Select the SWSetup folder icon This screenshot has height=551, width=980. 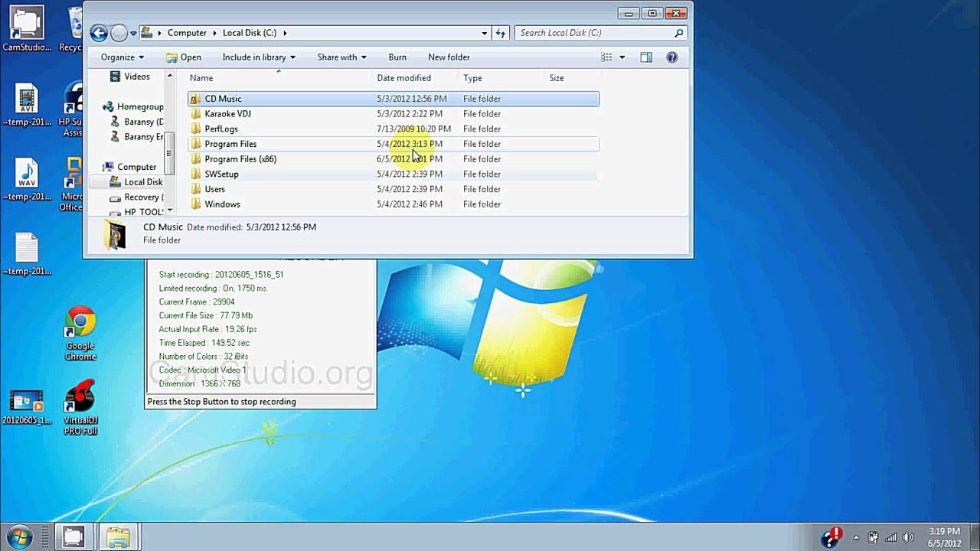point(195,174)
